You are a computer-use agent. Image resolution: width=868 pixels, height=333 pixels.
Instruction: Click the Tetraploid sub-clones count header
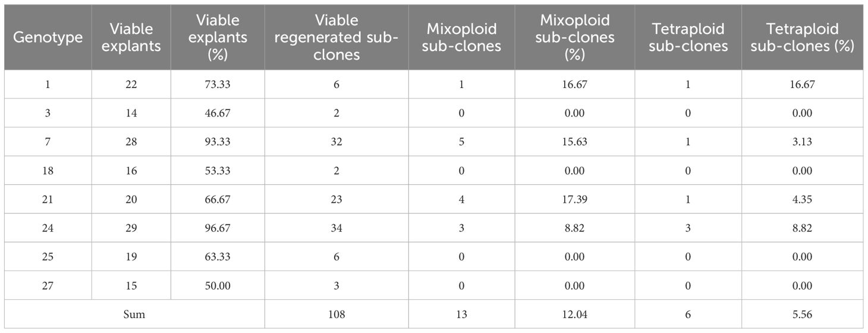coord(688,37)
